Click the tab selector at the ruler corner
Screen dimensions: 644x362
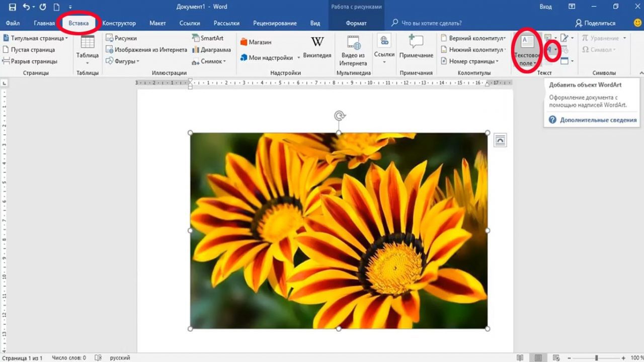[4, 82]
